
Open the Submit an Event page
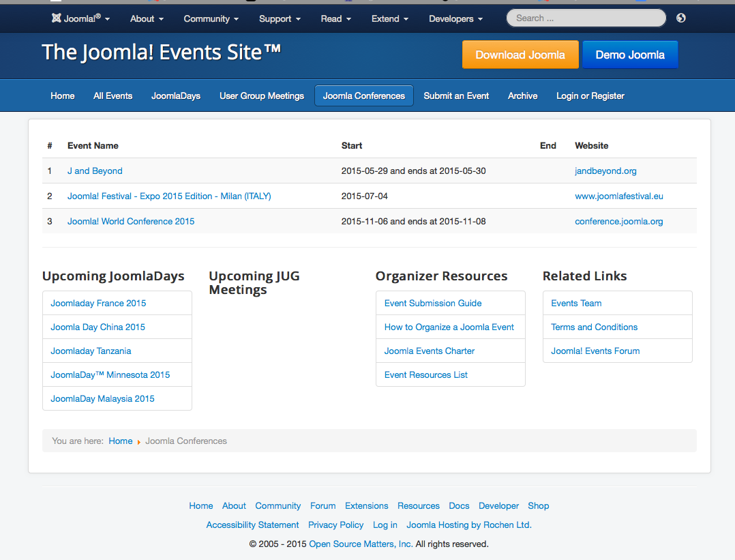pos(456,95)
